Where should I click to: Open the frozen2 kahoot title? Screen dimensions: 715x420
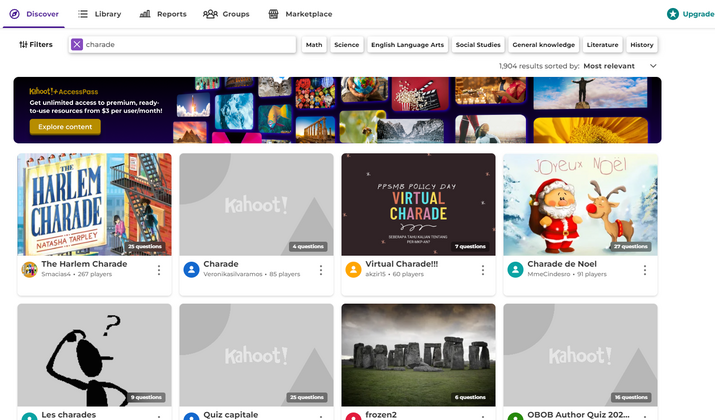coord(381,415)
